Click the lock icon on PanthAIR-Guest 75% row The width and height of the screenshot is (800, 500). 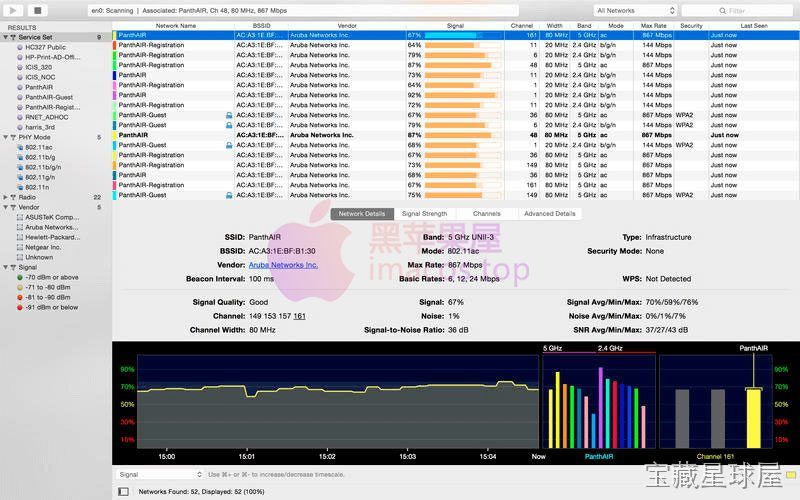click(x=229, y=195)
